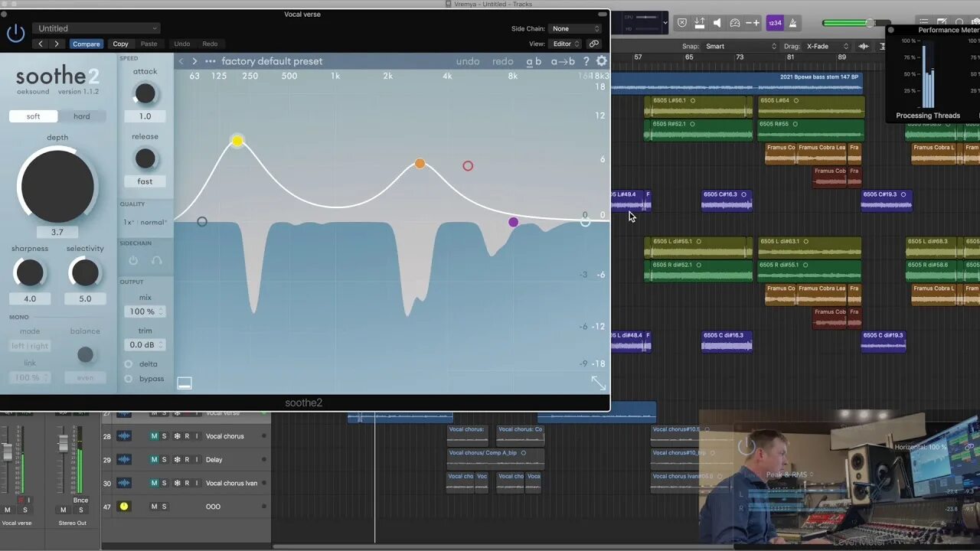Copy state a to b
The width and height of the screenshot is (980, 551).
point(563,61)
